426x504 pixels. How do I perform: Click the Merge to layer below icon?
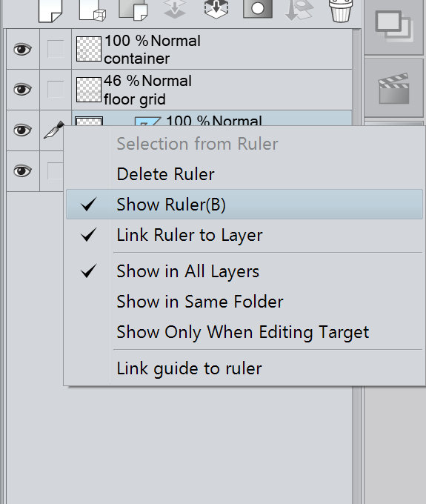tap(216, 9)
